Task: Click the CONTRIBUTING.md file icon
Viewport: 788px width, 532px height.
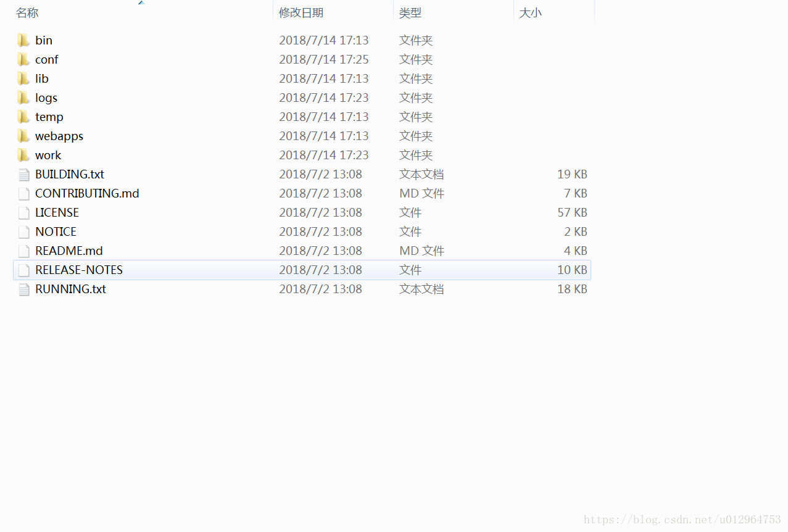Action: 24,193
